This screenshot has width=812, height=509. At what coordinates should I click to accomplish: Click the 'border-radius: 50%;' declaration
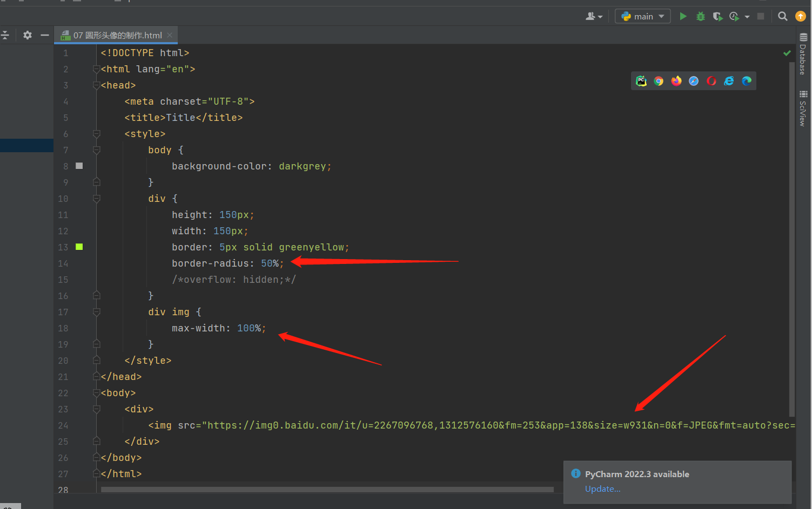pyautogui.click(x=228, y=263)
